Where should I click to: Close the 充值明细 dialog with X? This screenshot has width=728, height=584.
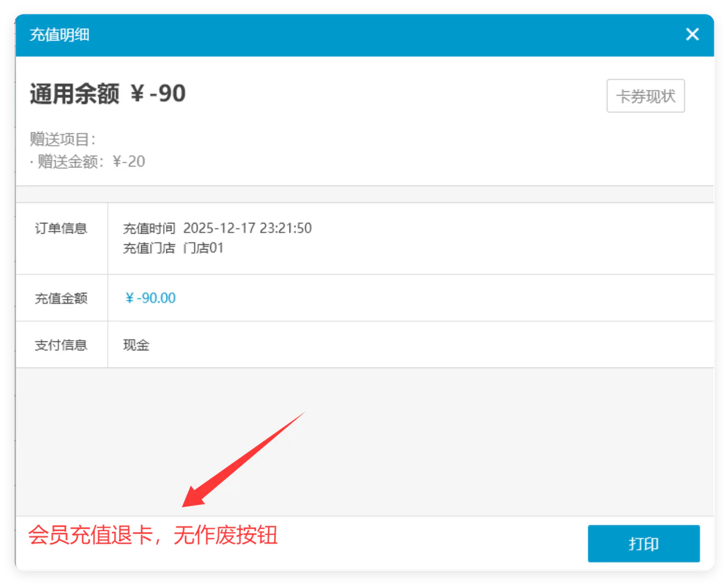click(692, 35)
